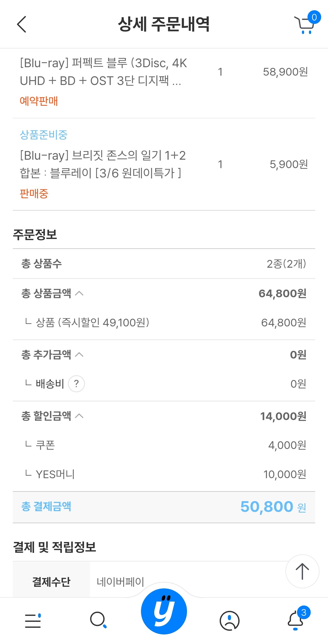Screen dimensions: 328x644
Task: Tap the blue YES24 home logo button
Action: (164, 611)
